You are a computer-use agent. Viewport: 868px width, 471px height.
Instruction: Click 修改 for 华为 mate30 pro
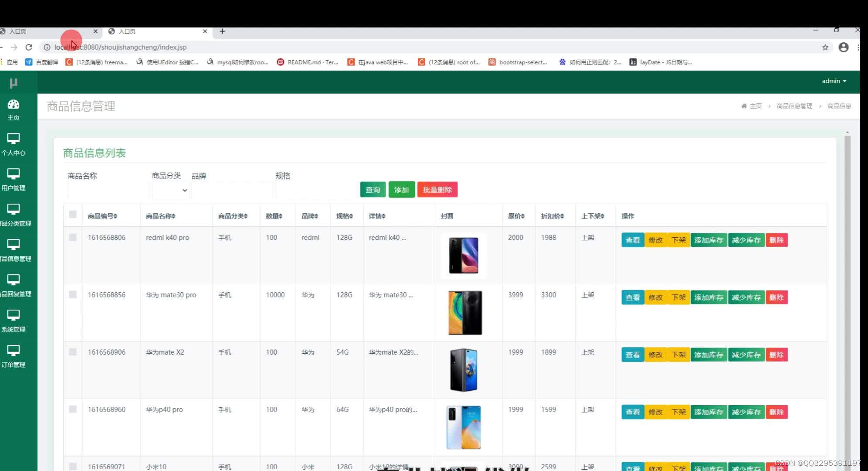(x=655, y=297)
